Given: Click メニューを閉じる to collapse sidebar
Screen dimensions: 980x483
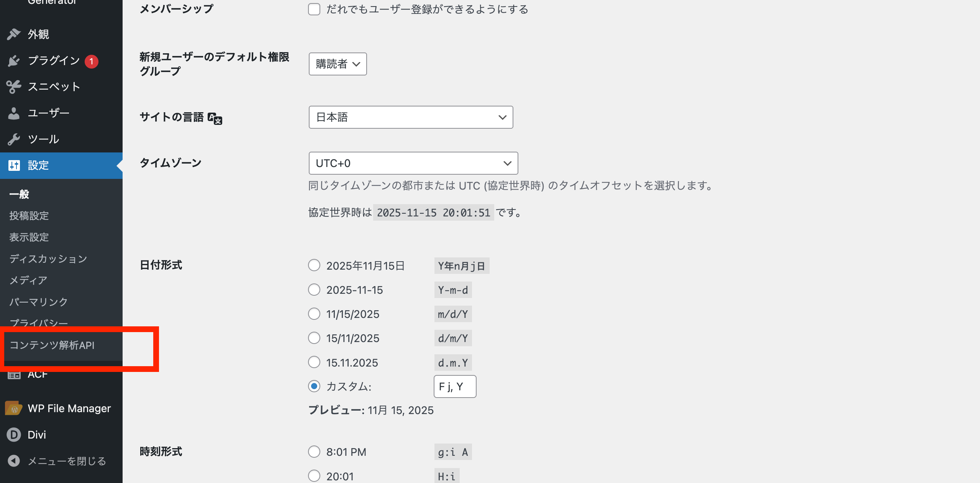Looking at the screenshot, I should pyautogui.click(x=57, y=461).
